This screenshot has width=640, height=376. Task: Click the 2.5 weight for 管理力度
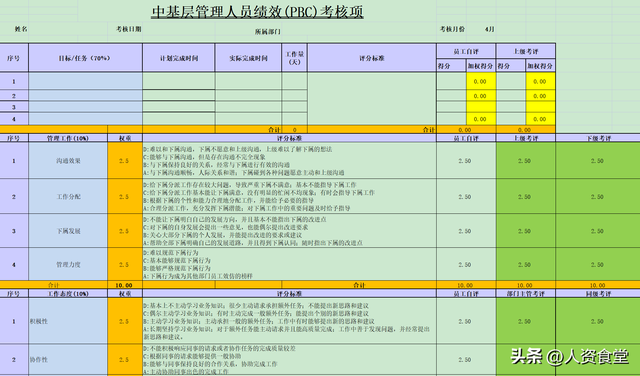coord(125,264)
